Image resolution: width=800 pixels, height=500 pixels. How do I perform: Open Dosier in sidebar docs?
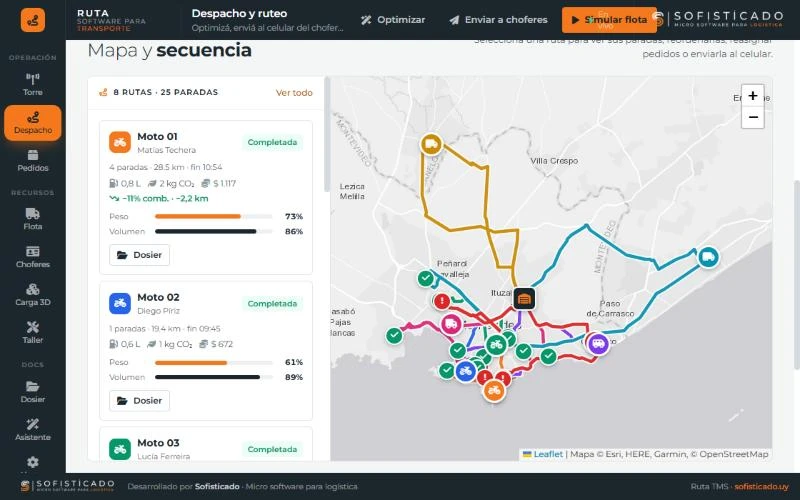33,392
